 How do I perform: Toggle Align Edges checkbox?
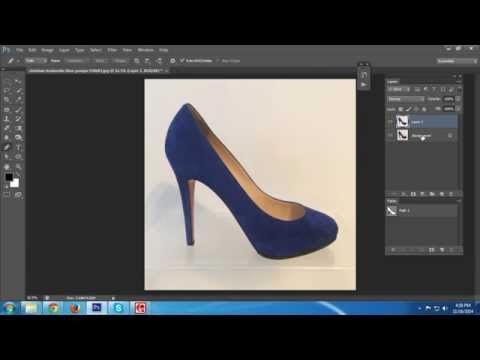[x=218, y=61]
